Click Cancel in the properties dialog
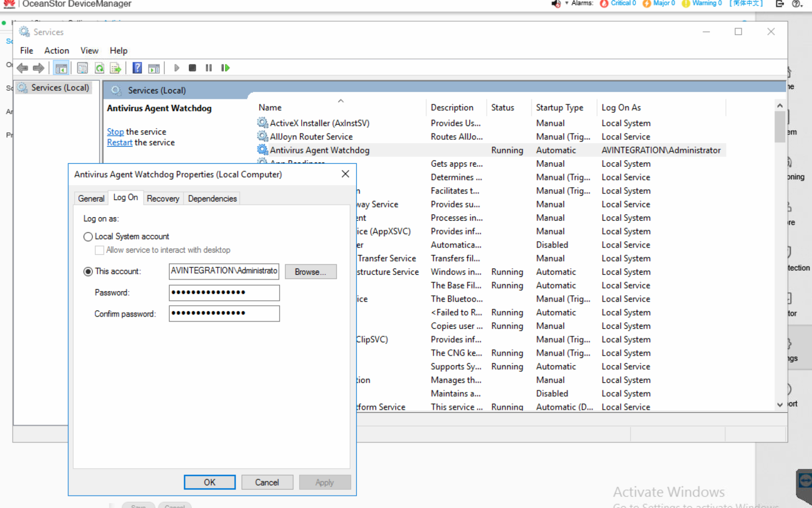This screenshot has height=508, width=812. (x=267, y=482)
